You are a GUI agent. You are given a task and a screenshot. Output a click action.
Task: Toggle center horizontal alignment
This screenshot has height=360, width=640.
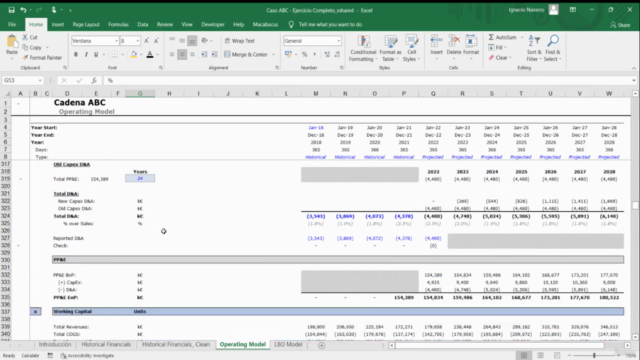tap(182, 54)
